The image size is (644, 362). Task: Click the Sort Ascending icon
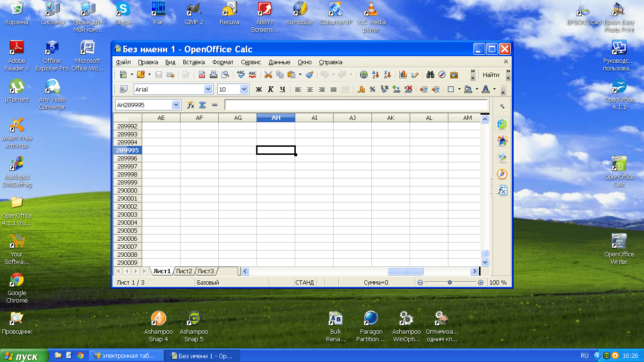pyautogui.click(x=376, y=75)
